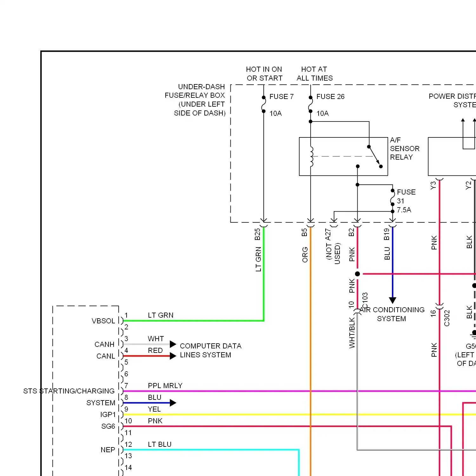
Task: Click the PNK wire splice dot below B2
Action: pos(357,274)
